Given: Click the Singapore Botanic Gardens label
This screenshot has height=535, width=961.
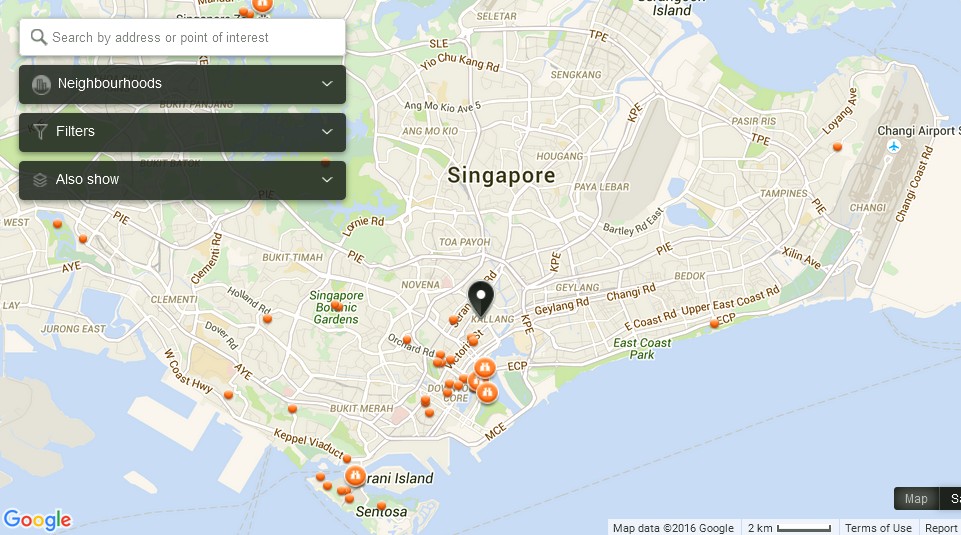Looking at the screenshot, I should click(336, 307).
